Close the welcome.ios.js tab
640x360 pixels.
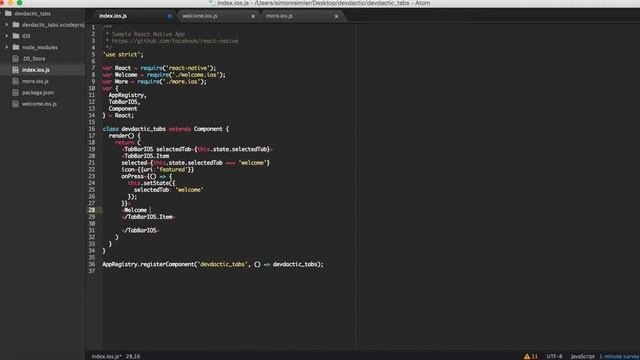point(253,16)
